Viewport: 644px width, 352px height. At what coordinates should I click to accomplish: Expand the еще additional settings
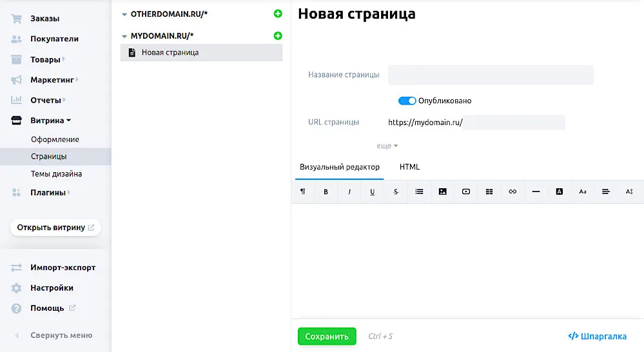click(387, 146)
